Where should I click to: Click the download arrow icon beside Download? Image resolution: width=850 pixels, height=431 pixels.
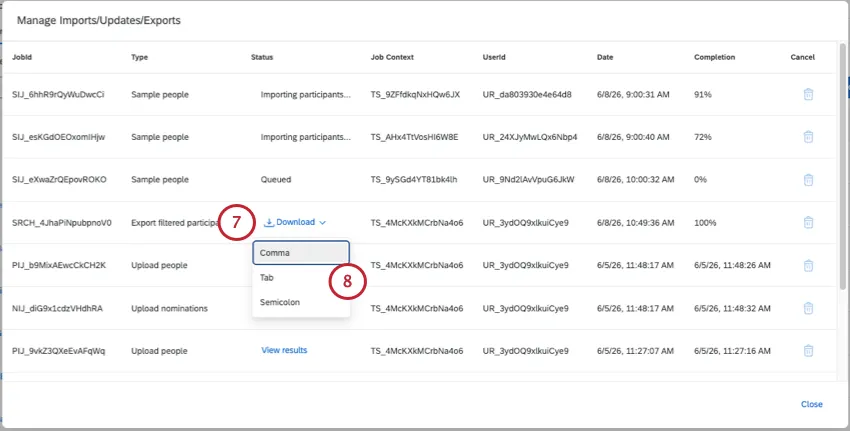(269, 222)
